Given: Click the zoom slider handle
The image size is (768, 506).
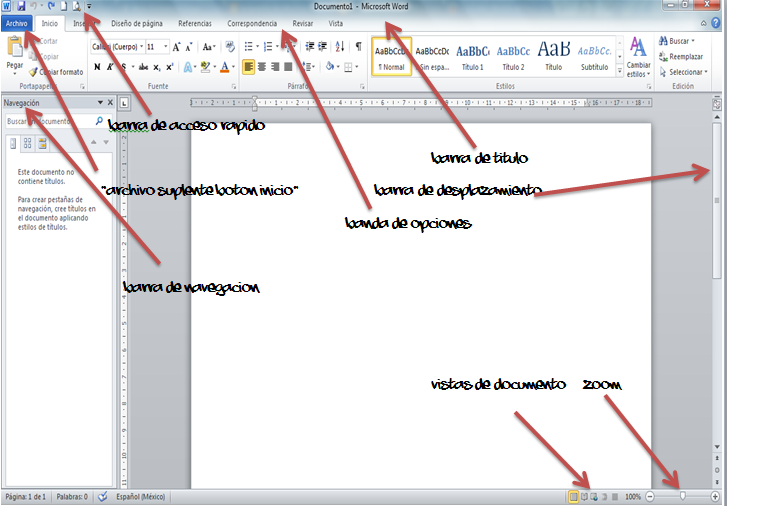Looking at the screenshot, I should pyautogui.click(x=682, y=496).
